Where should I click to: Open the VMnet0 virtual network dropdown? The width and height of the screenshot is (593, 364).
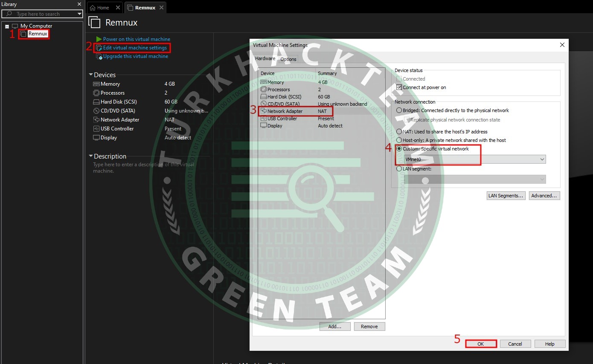click(475, 159)
